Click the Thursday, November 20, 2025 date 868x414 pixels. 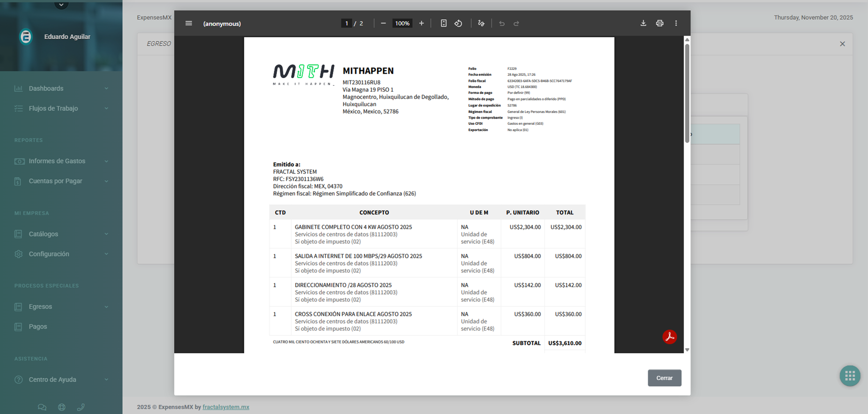click(814, 17)
